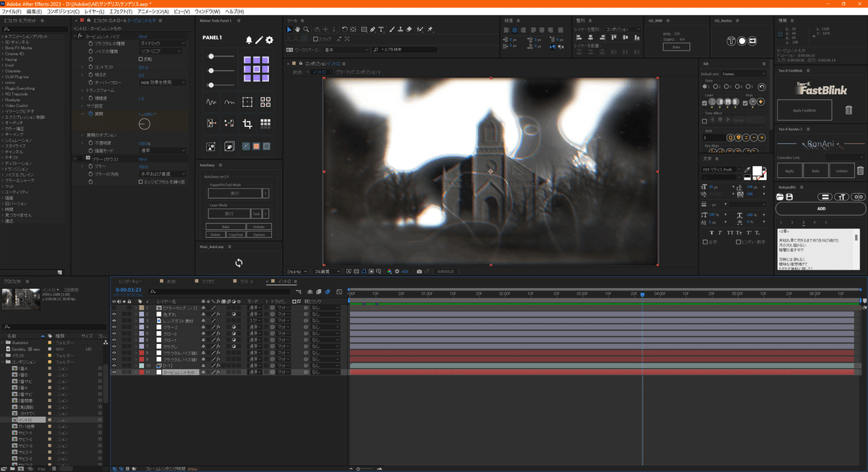Screen dimensions: 868x472
Task: Select the Puppet Pin tool
Action: pos(430,30)
